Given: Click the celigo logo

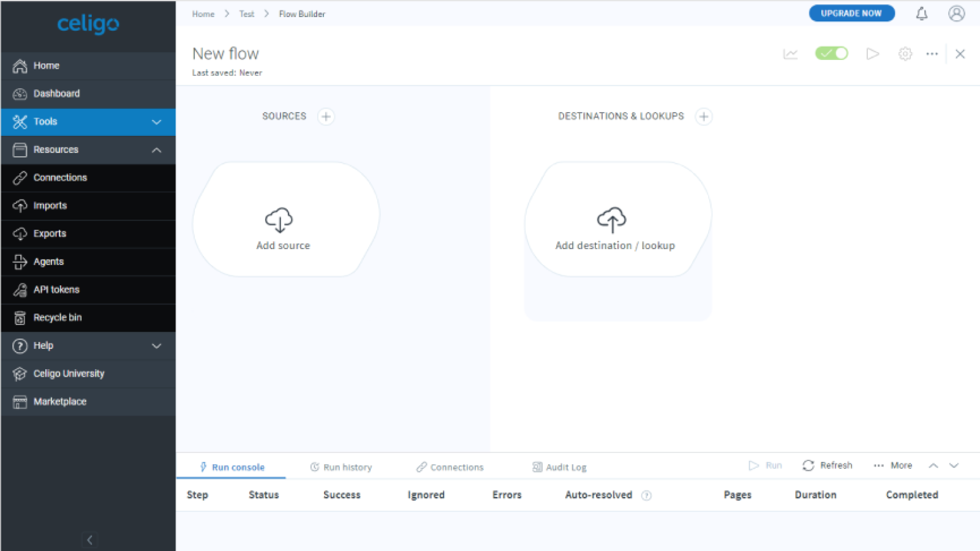Looking at the screenshot, I should pyautogui.click(x=88, y=24).
